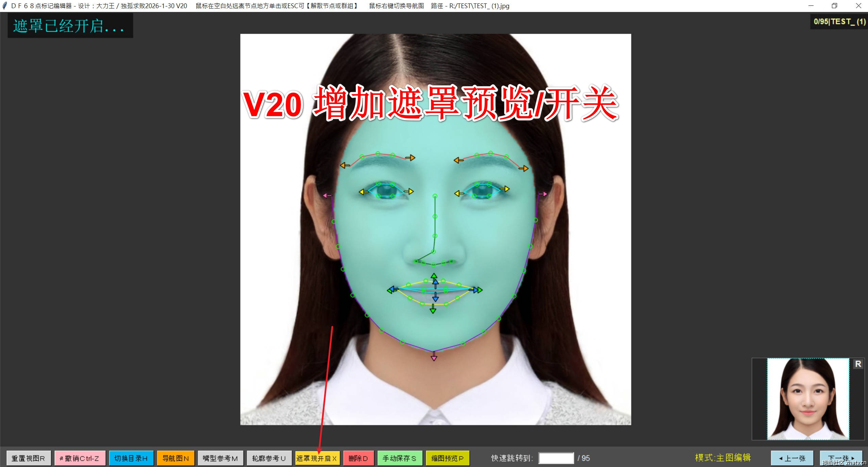This screenshot has height=467, width=868.
Task: Click the Python app icon in title bar
Action: pos(5,5)
